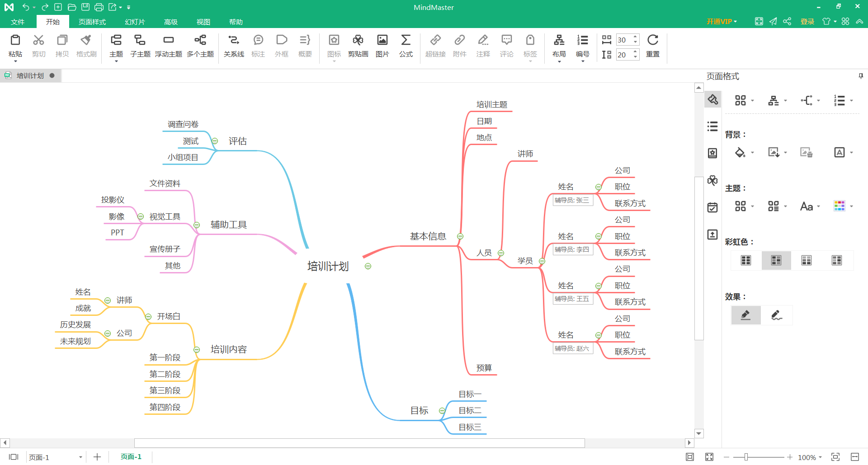Add Multiple Topics (多个主题)

pos(200,46)
